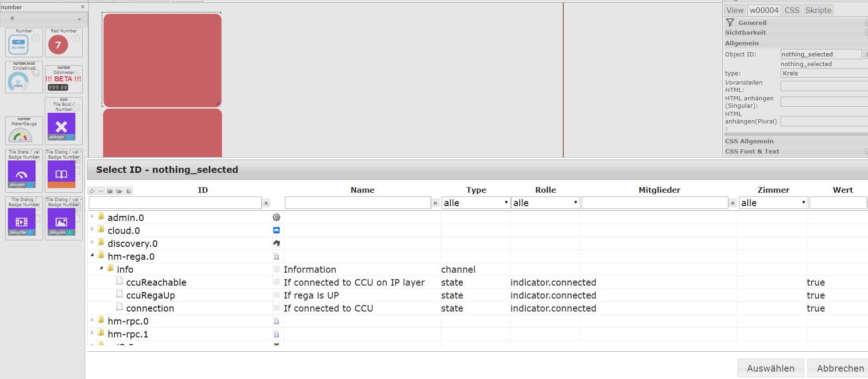Viewport: 868px width, 379px height.
Task: Toggle the Generell section checkbox
Action: click(866, 23)
